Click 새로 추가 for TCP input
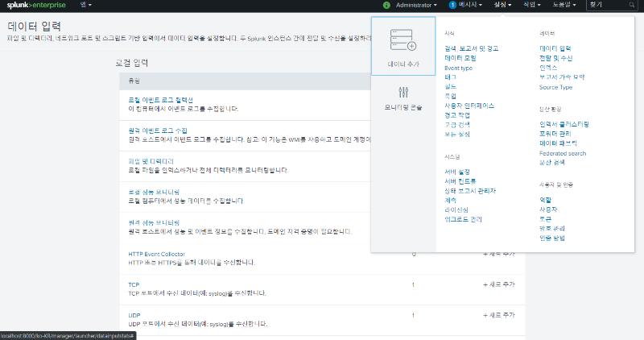The image size is (644, 340). pos(498,284)
